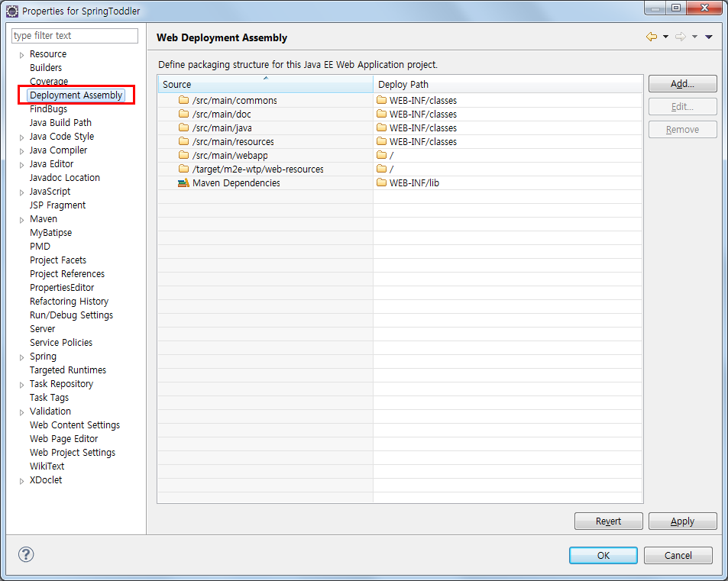Viewport: 728px width, 581px height.
Task: Select Javadoc Location in the tree
Action: tap(64, 177)
